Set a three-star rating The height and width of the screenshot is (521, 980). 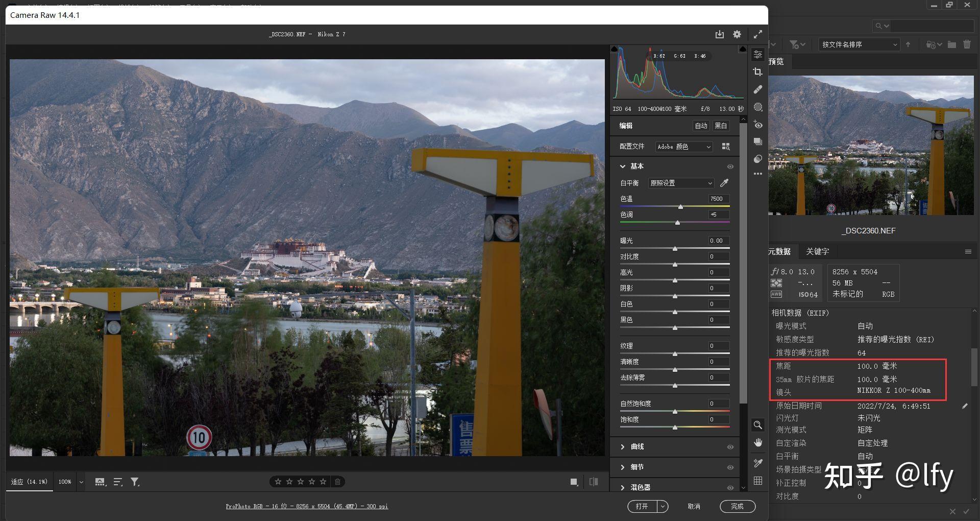point(301,482)
